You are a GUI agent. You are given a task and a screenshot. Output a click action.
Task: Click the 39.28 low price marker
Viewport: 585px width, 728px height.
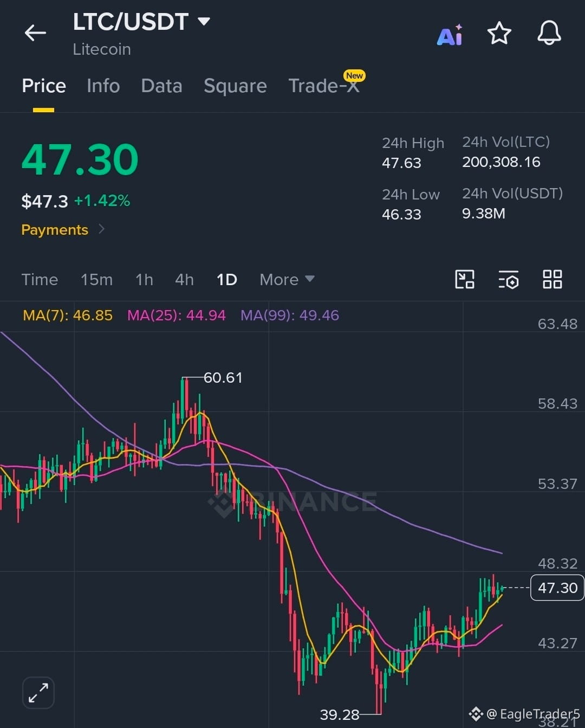click(x=340, y=714)
